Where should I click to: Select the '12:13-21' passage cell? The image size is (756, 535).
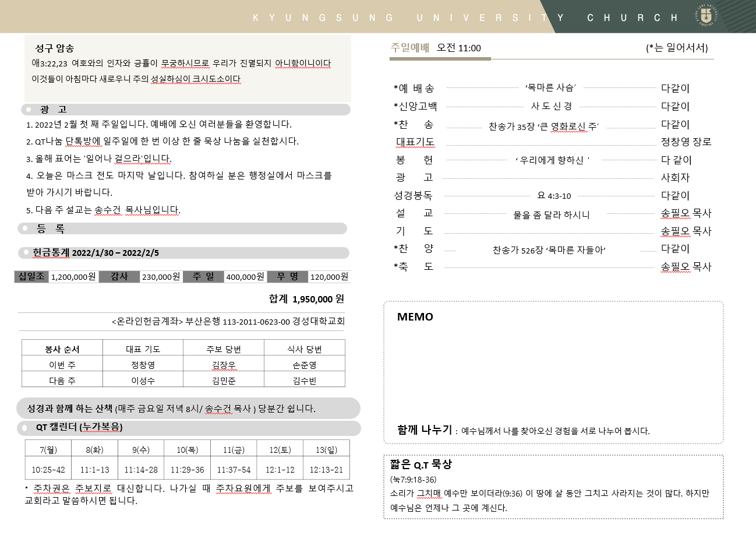pyautogui.click(x=326, y=469)
